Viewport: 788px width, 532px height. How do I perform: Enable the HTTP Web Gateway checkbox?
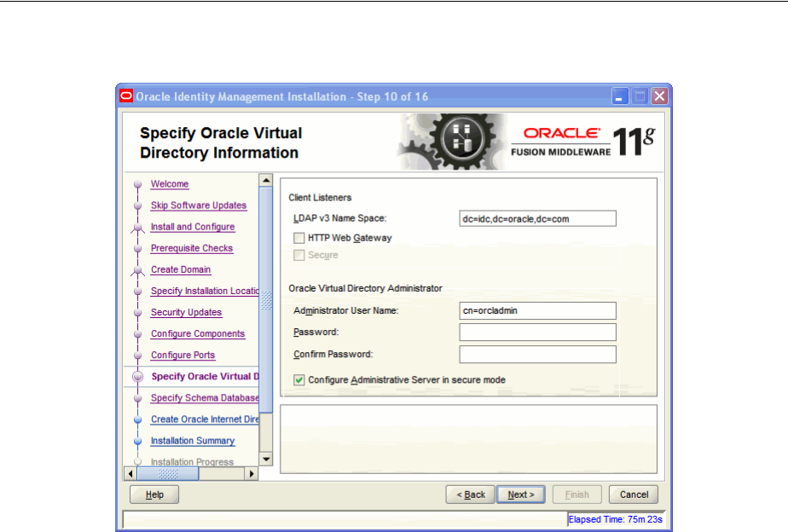click(299, 238)
